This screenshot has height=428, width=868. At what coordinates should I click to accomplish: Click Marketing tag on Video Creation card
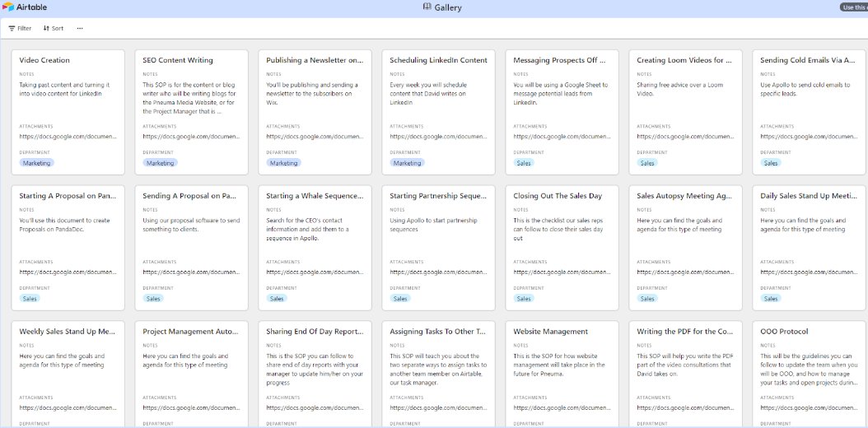coord(36,163)
